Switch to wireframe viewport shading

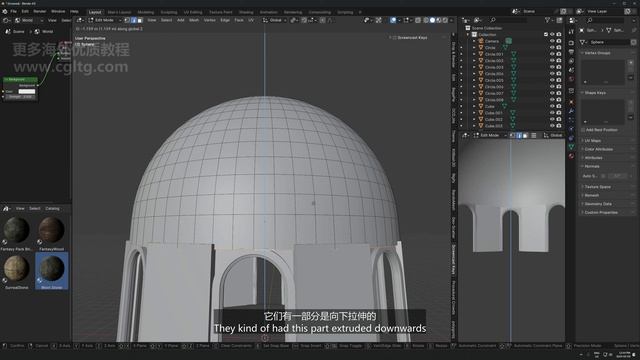(x=426, y=20)
